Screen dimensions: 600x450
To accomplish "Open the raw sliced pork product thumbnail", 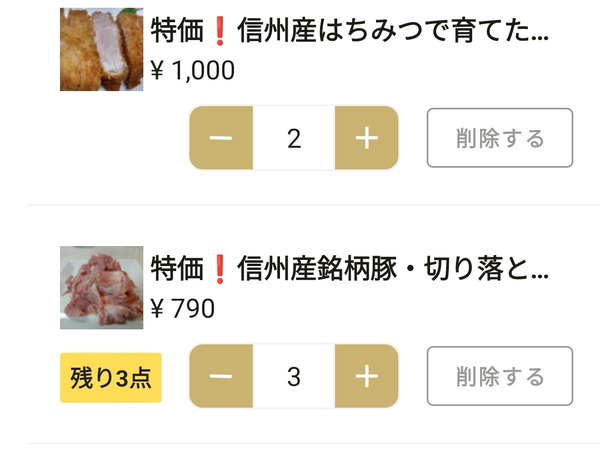I will click(101, 288).
